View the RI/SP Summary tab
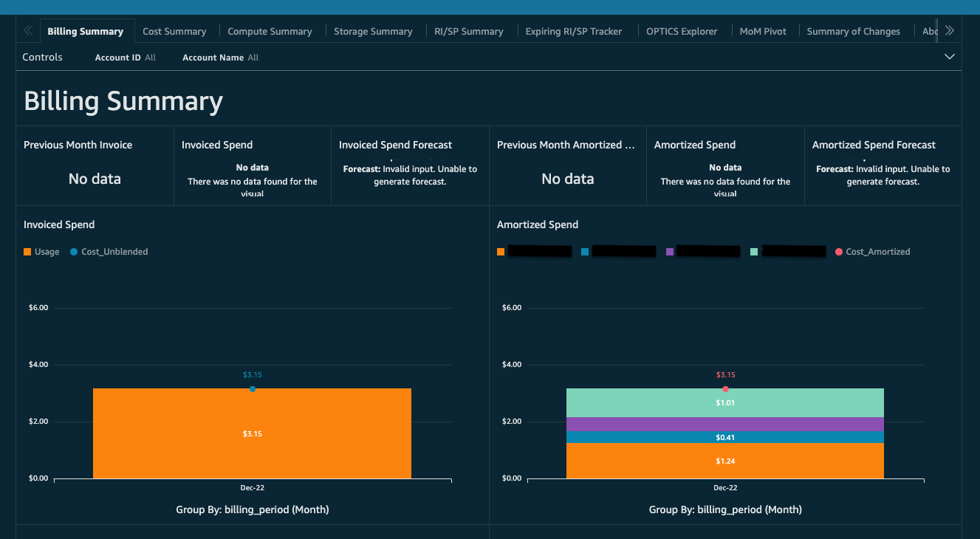This screenshot has width=980, height=539. (x=468, y=31)
